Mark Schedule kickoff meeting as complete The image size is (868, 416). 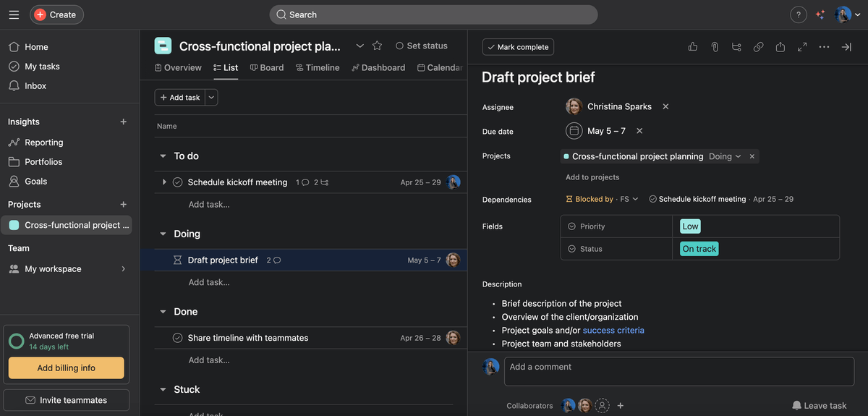pyautogui.click(x=178, y=182)
